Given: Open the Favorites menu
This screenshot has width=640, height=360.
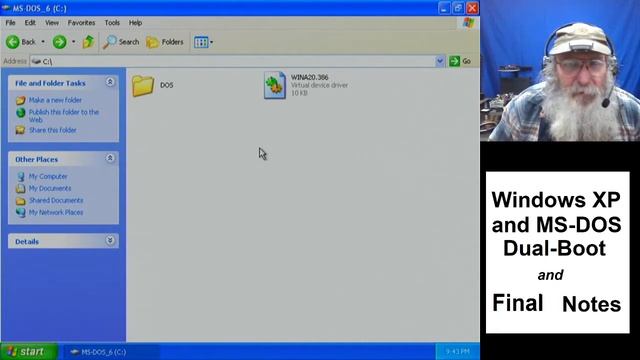Looking at the screenshot, I should [x=81, y=23].
